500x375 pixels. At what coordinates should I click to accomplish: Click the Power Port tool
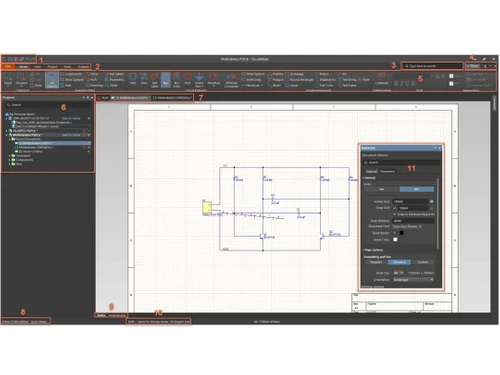tap(199, 80)
